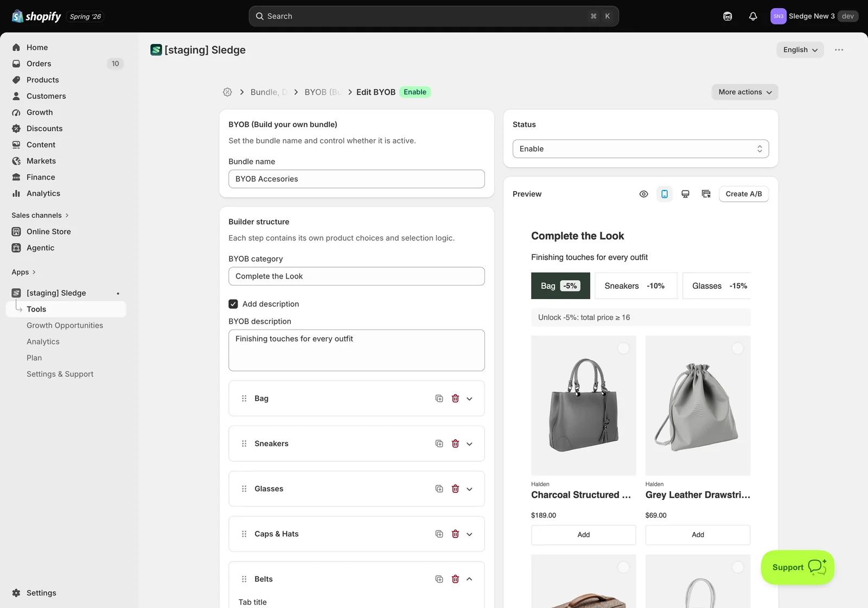This screenshot has height=608, width=868.
Task: Click the drag handle of the Glasses step
Action: click(x=244, y=489)
